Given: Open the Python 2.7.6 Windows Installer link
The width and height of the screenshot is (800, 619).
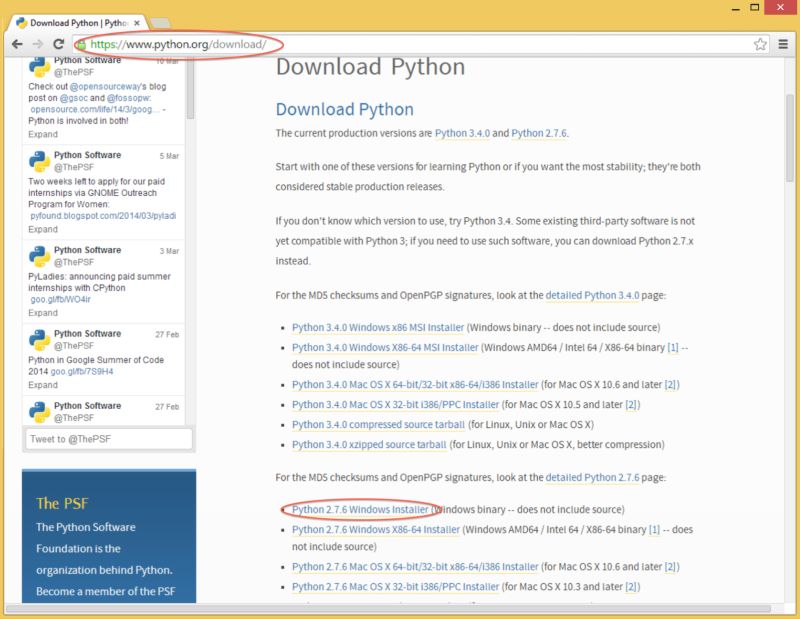Looking at the screenshot, I should 360,509.
